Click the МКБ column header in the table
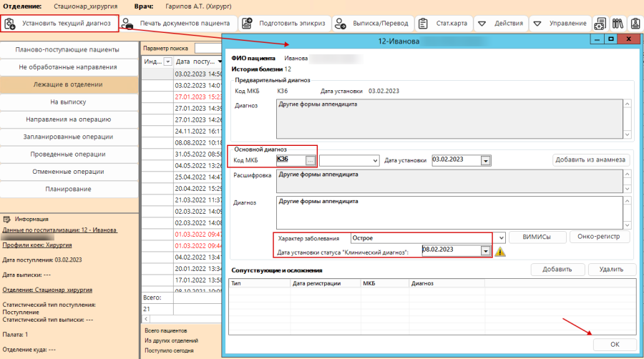Viewport: 644px width, 359px height. point(385,283)
